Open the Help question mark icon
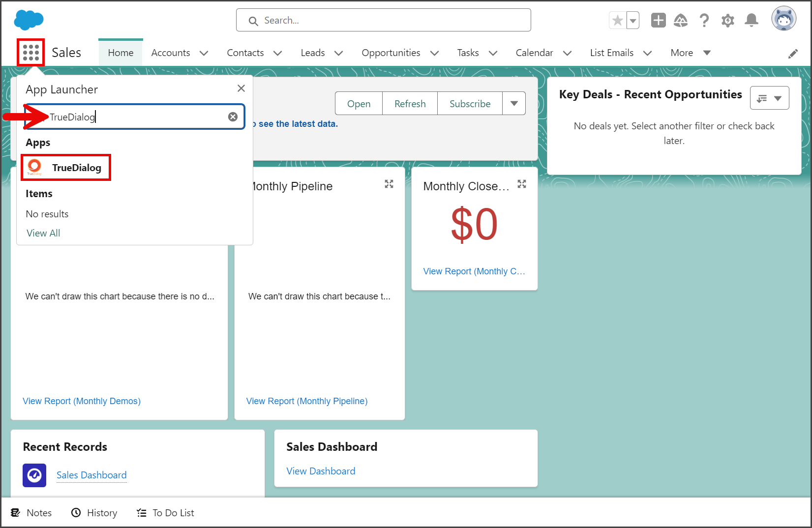This screenshot has width=812, height=528. (x=704, y=20)
